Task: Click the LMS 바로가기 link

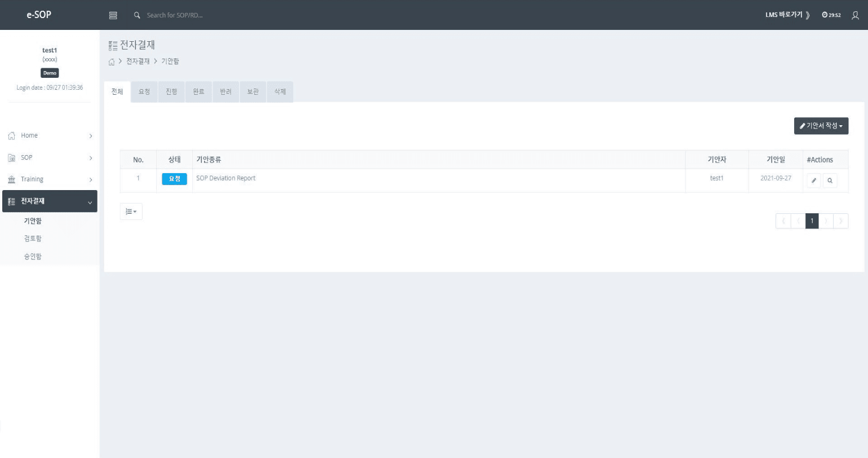Action: tap(787, 15)
